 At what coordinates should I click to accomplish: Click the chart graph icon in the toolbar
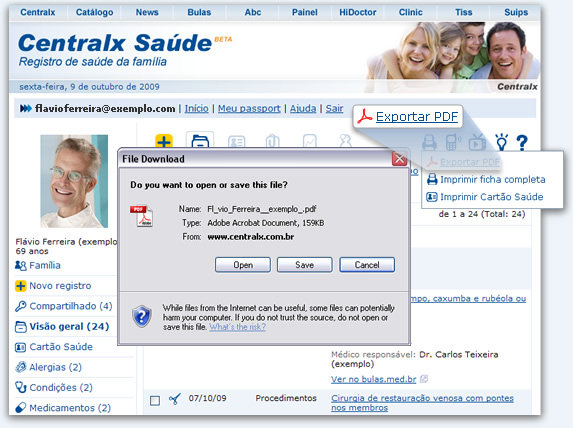coord(310,141)
